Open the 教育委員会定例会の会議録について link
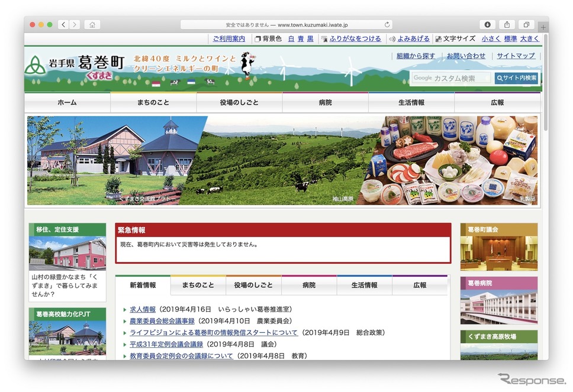The width and height of the screenshot is (573, 392). click(x=181, y=356)
